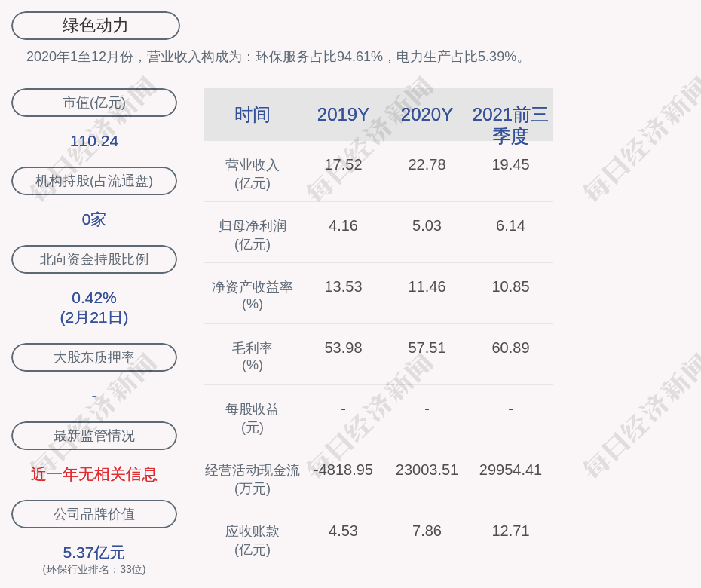Select gross margin value 60.89
The width and height of the screenshot is (701, 588).
tap(510, 348)
